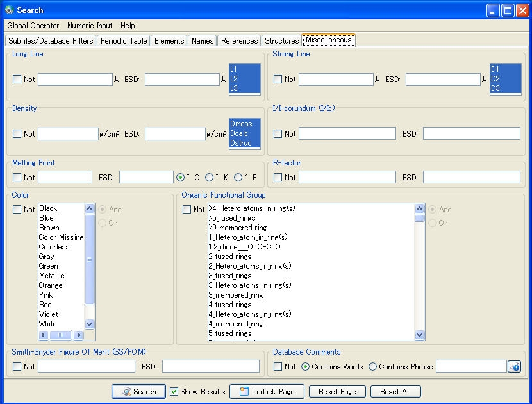Select 4_fused_rings in the functional group list
532x404 pixels.
(x=311, y=305)
